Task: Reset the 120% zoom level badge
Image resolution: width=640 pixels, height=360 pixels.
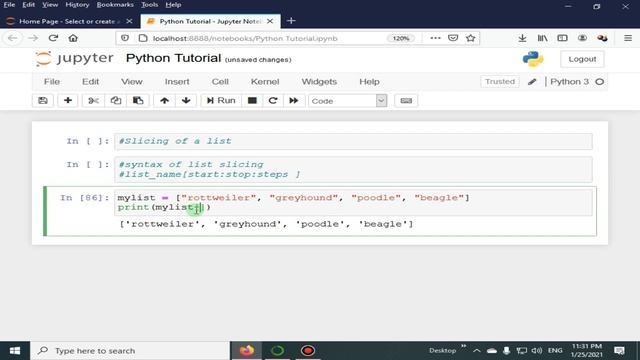Action: pyautogui.click(x=400, y=38)
